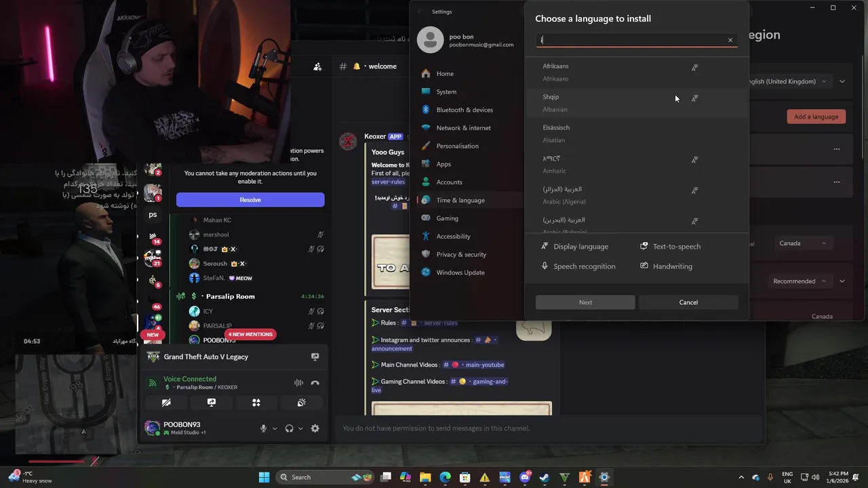Open the Accessibility settings page
Viewport: 868px width, 488px height.
click(x=470, y=237)
